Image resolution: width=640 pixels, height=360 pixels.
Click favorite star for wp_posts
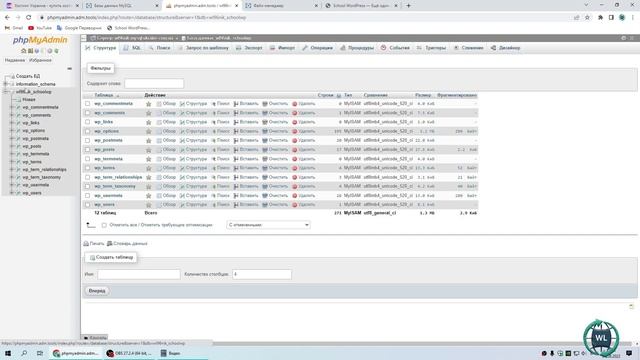pyautogui.click(x=149, y=150)
